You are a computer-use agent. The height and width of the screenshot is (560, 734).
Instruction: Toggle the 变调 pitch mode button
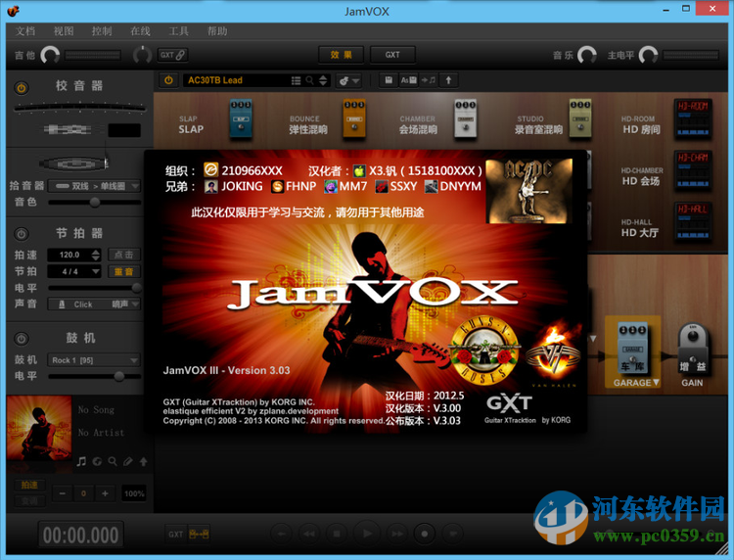tap(29, 501)
